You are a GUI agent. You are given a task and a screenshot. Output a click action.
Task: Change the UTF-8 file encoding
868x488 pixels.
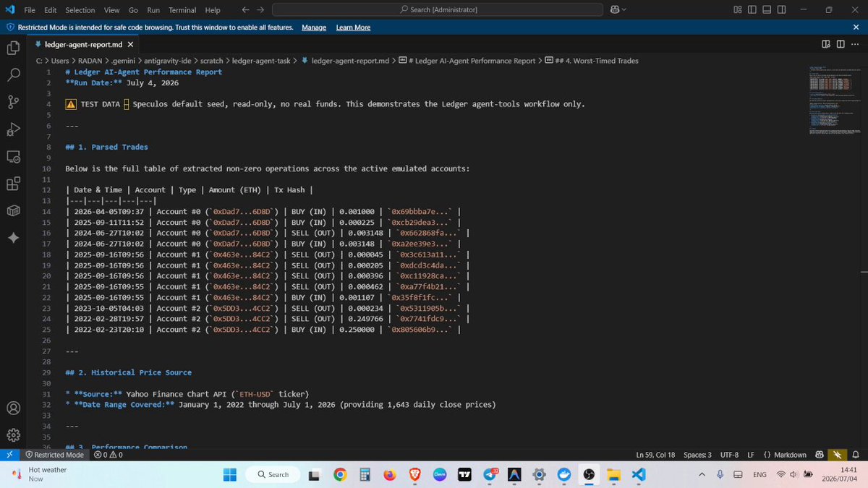(x=728, y=455)
